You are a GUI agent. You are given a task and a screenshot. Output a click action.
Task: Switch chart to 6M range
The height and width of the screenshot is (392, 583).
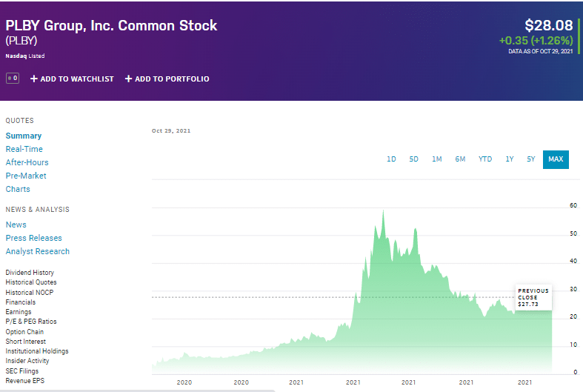point(460,159)
